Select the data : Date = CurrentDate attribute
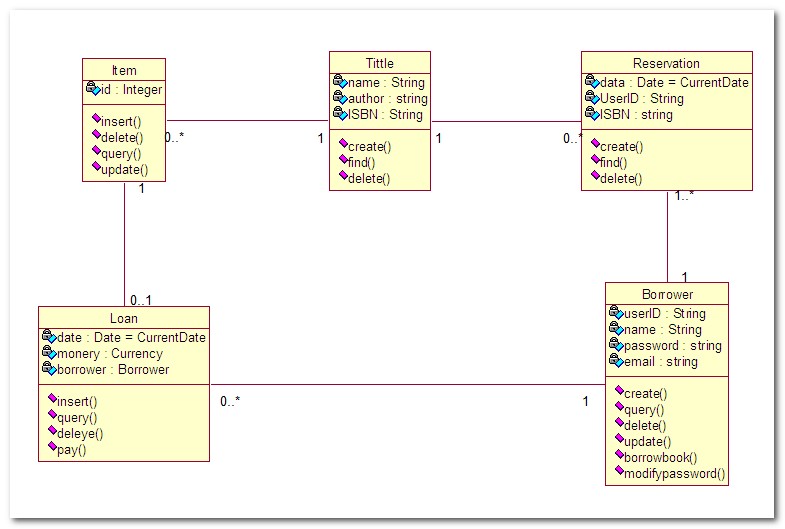Viewport: 785px width, 529px height. click(674, 82)
